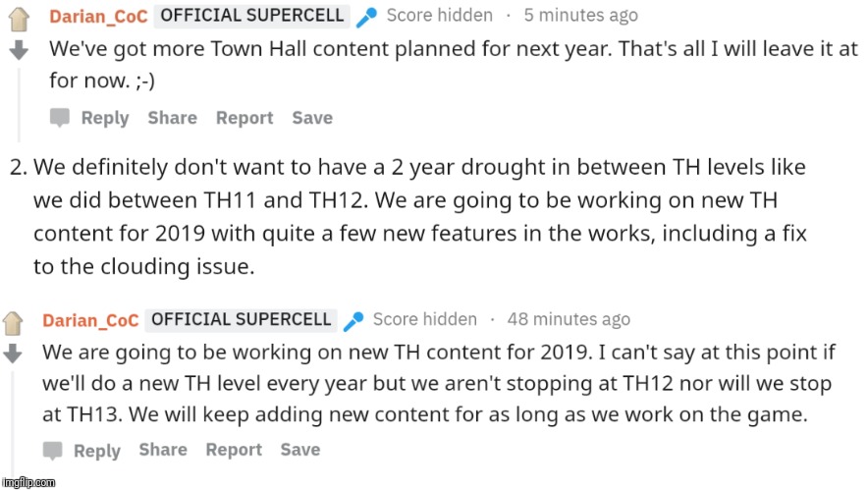Image resolution: width=868 pixels, height=490 pixels.
Task: Click speech bubble icon in first comment
Action: pos(60,118)
